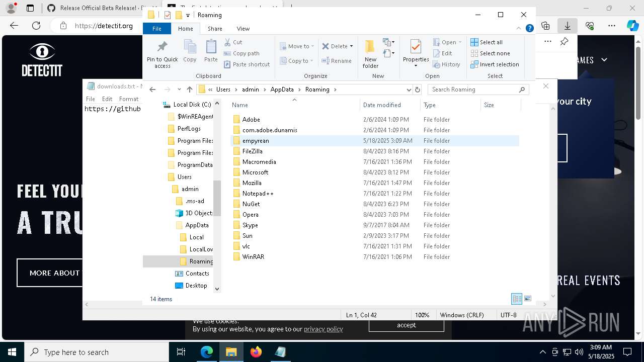This screenshot has height=362, width=644.
Task: Click Edge downloads icon
Action: 567,26
